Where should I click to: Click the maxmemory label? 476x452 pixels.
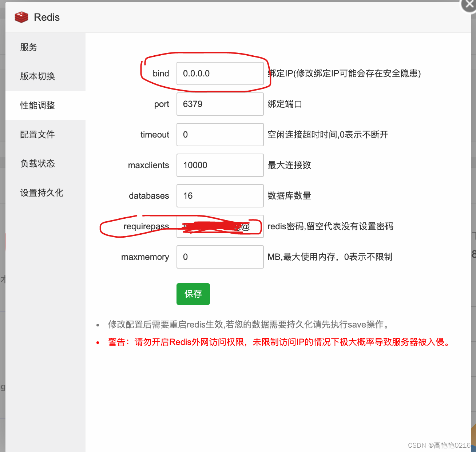tap(145, 257)
